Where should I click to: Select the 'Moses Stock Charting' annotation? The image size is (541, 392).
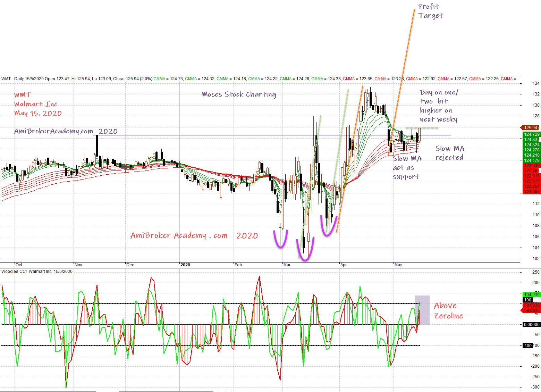coord(239,94)
